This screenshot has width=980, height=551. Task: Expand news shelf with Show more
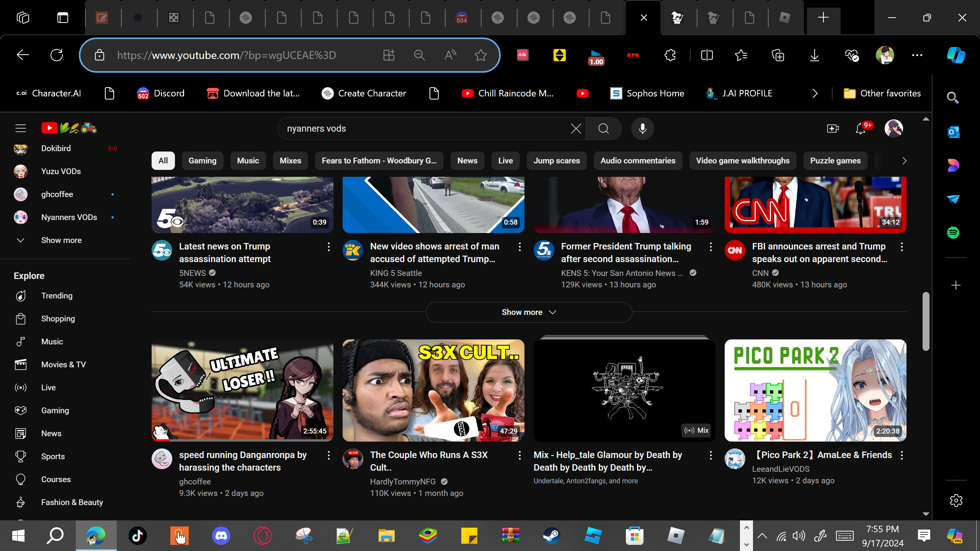[528, 312]
